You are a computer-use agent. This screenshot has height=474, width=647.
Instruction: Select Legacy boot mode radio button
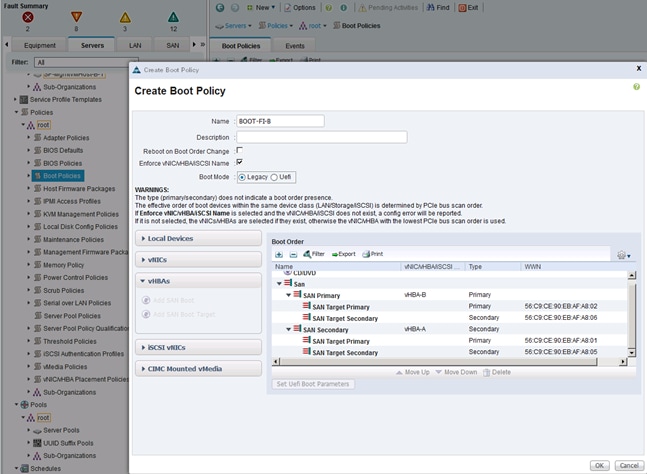pos(242,177)
